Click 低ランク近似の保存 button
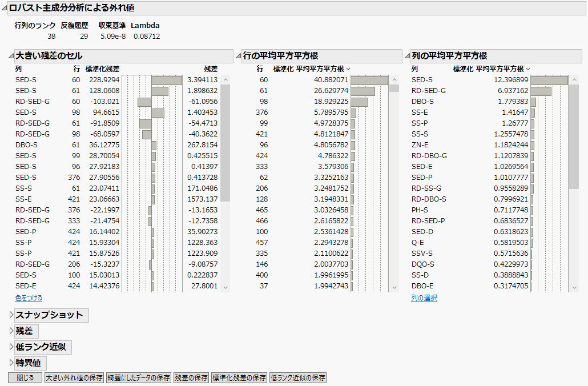 [298, 378]
